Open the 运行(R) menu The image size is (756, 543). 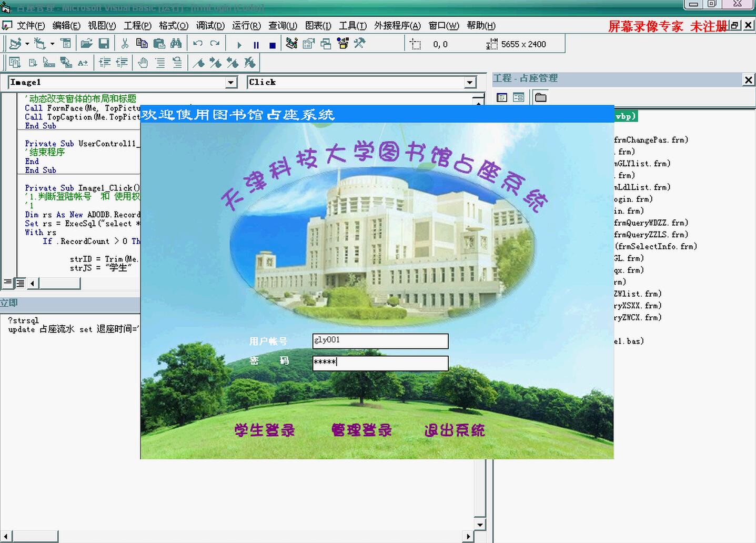(x=246, y=25)
